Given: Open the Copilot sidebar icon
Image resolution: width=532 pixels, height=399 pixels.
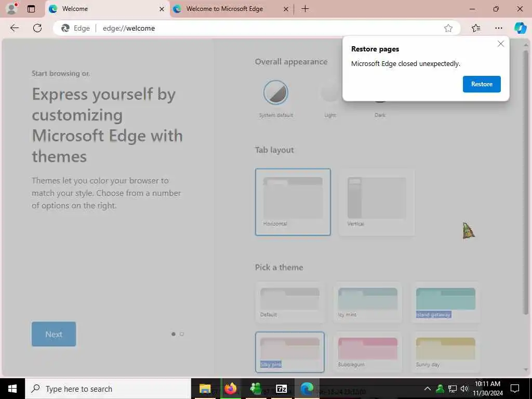Looking at the screenshot, I should (x=520, y=28).
